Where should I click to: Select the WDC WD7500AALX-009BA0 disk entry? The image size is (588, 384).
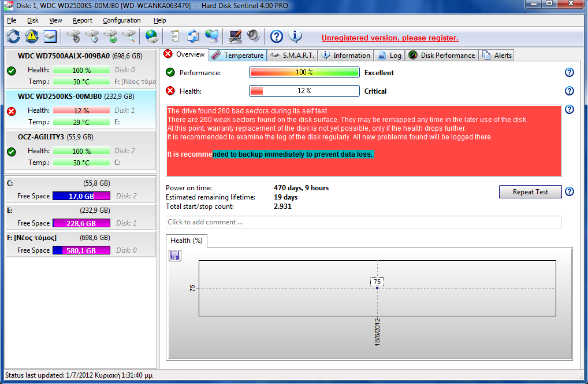pos(81,68)
